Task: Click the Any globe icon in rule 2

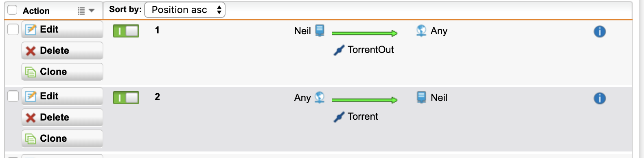Action: [x=320, y=97]
